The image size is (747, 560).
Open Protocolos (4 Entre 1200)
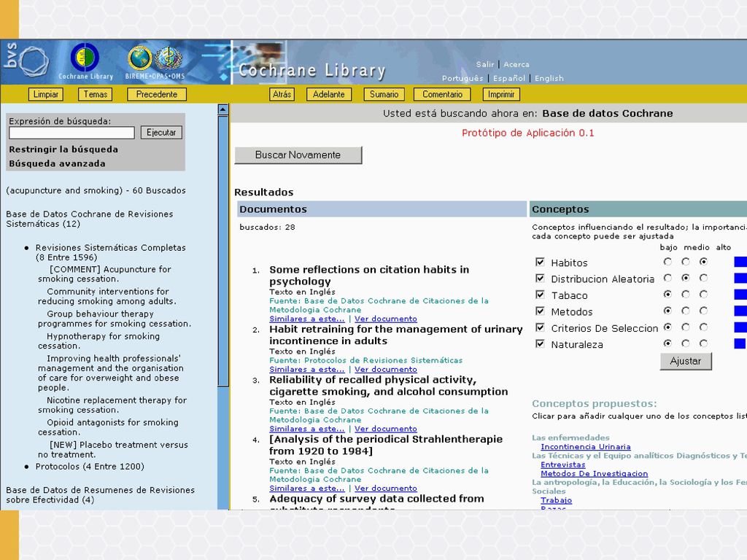90,467
